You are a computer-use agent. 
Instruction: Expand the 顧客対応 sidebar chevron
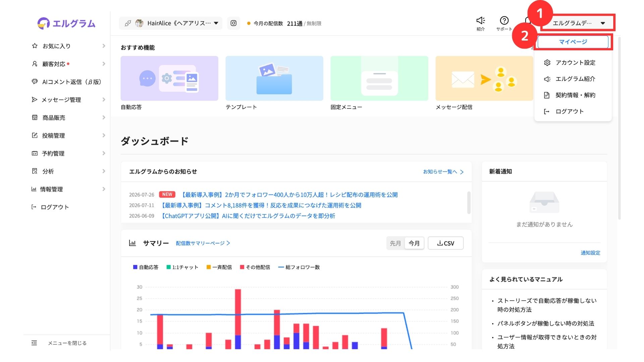pos(104,64)
